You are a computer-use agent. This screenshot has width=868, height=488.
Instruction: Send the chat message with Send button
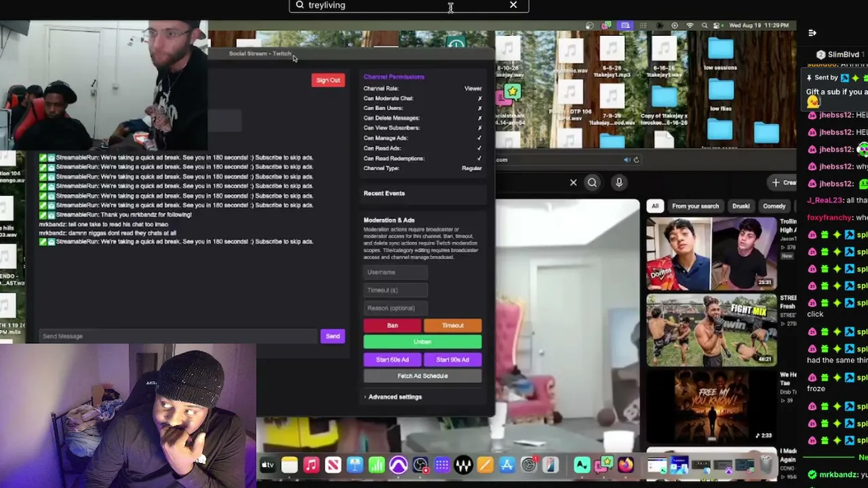point(332,336)
